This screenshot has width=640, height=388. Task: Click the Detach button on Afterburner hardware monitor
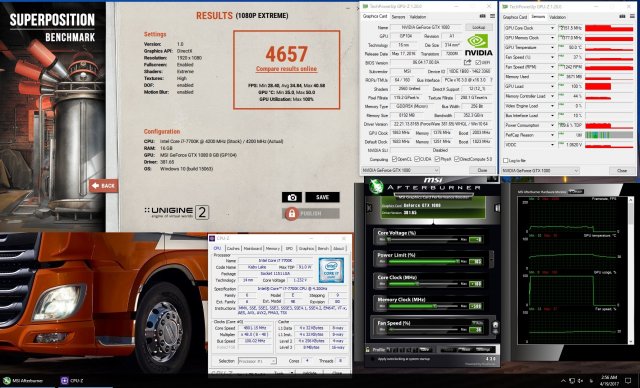click(x=576, y=191)
